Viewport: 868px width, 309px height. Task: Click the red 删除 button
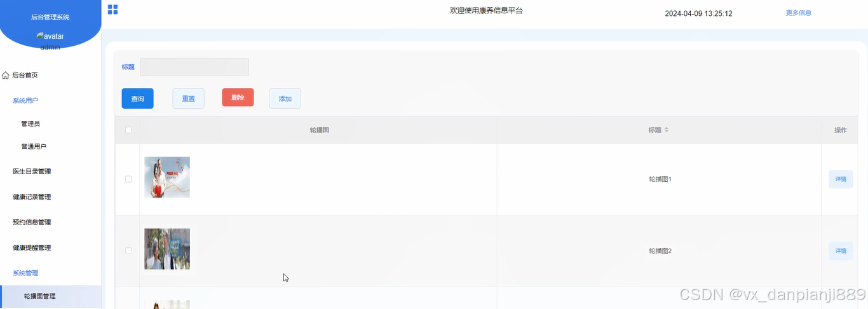point(238,97)
